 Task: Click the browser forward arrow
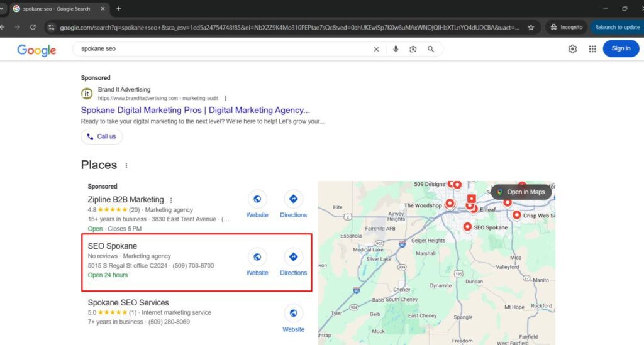pyautogui.click(x=17, y=27)
